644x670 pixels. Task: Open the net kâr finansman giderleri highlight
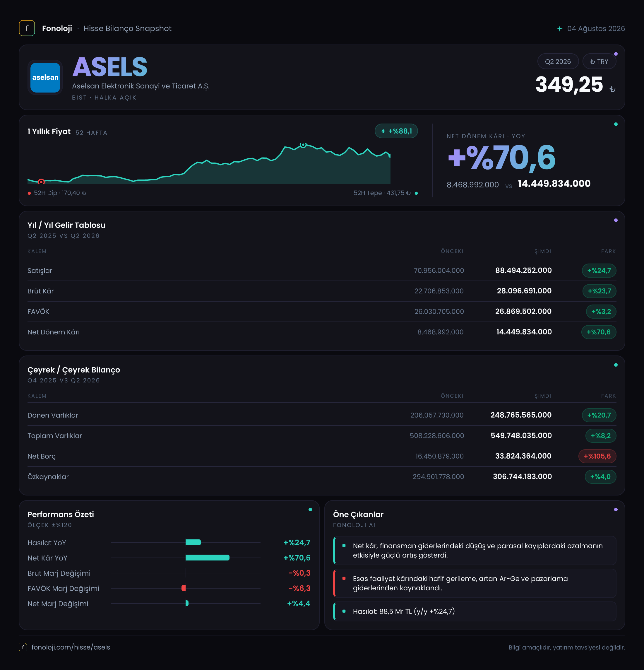pos(475,550)
